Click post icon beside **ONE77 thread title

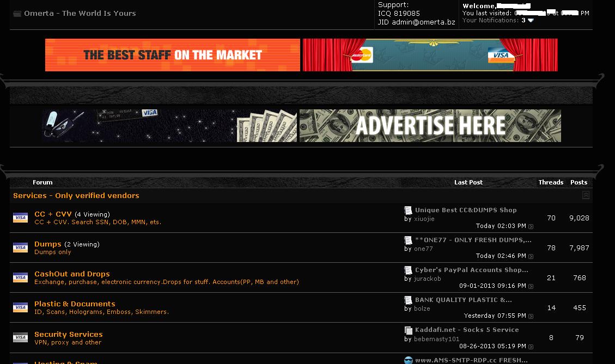pos(408,240)
